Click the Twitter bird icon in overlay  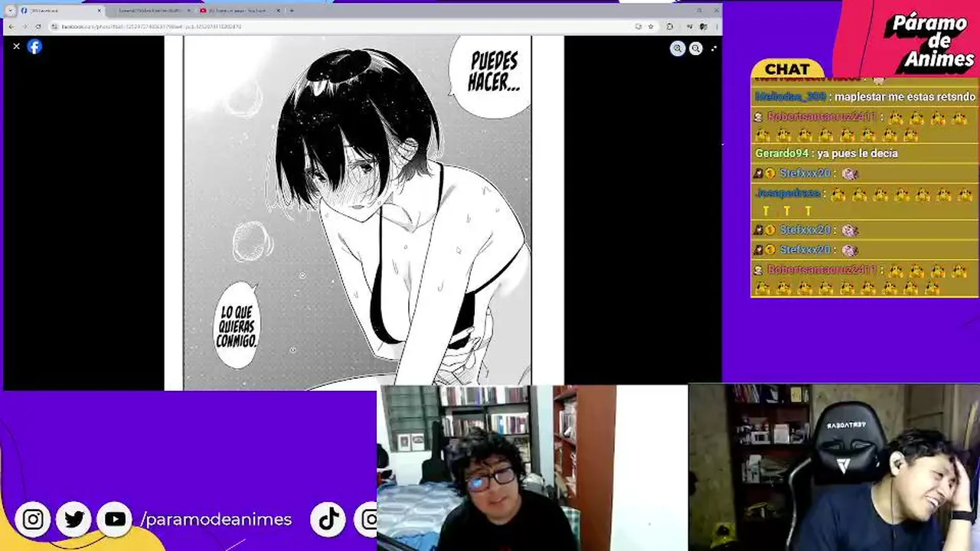point(74,520)
